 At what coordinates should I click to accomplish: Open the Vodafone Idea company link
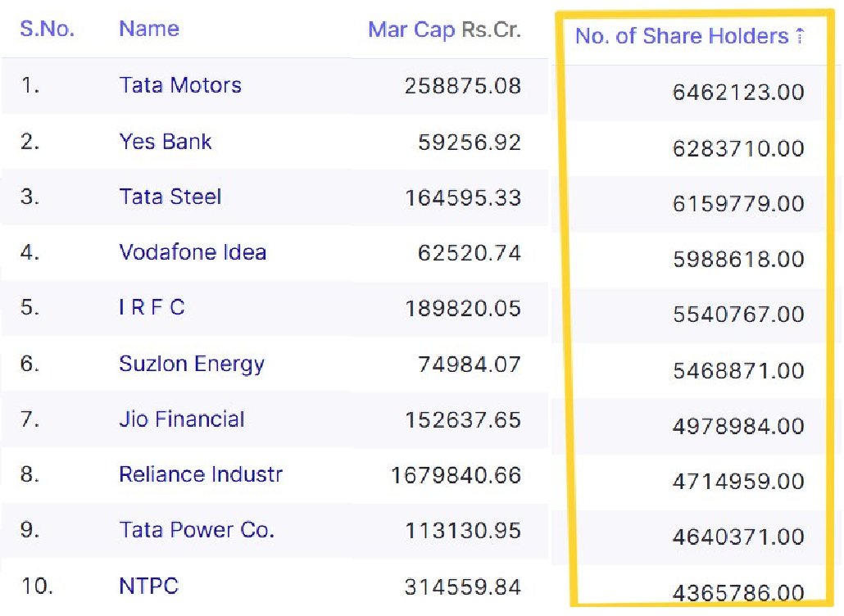pyautogui.click(x=193, y=252)
